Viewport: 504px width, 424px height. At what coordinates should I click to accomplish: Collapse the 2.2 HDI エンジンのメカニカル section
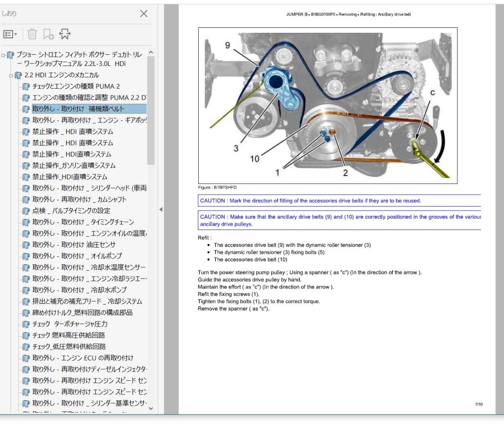(11, 76)
